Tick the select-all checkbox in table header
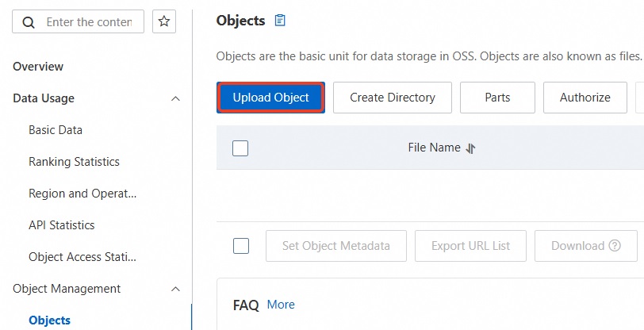 240,148
